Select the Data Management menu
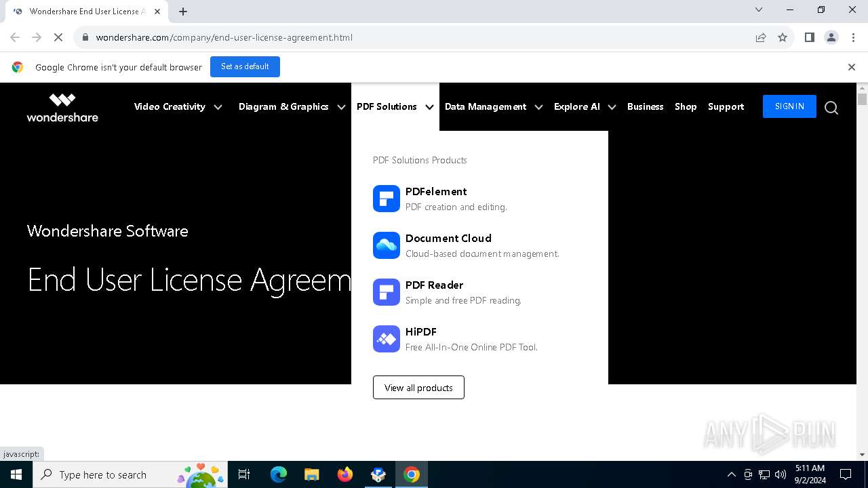868x488 pixels. [486, 106]
